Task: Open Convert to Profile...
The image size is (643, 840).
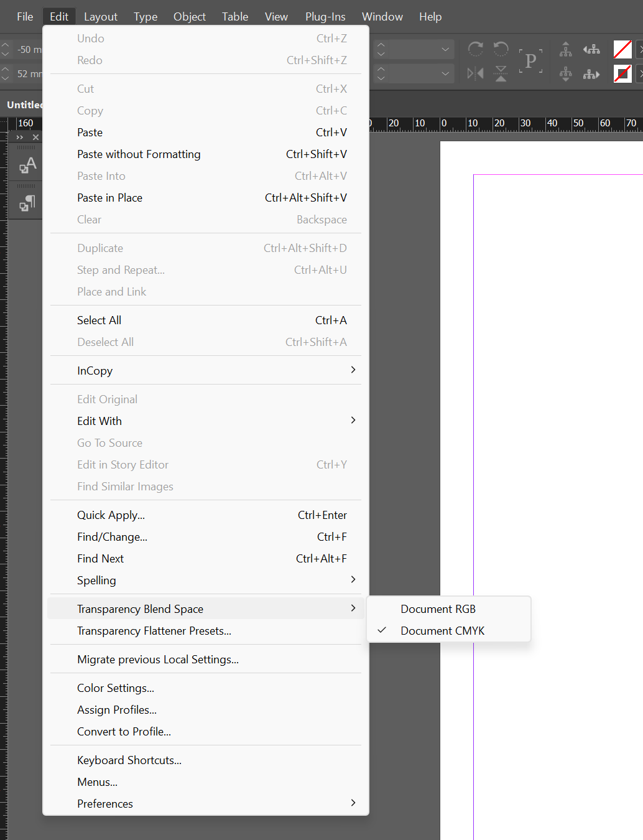Action: (205, 732)
